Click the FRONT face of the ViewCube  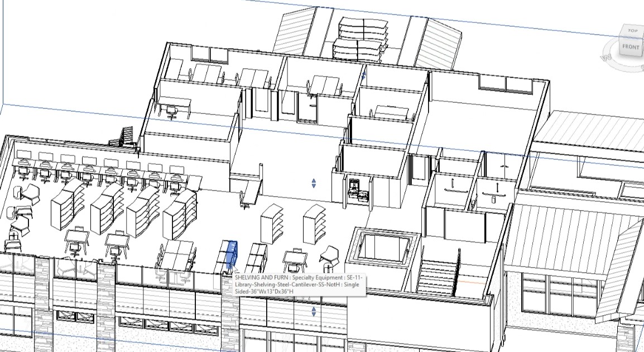(x=631, y=47)
